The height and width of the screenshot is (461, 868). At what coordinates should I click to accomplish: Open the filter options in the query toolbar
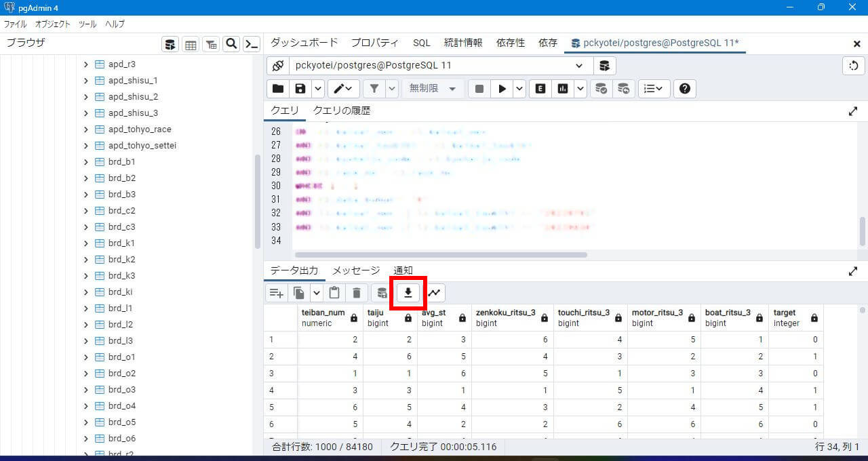tap(374, 88)
